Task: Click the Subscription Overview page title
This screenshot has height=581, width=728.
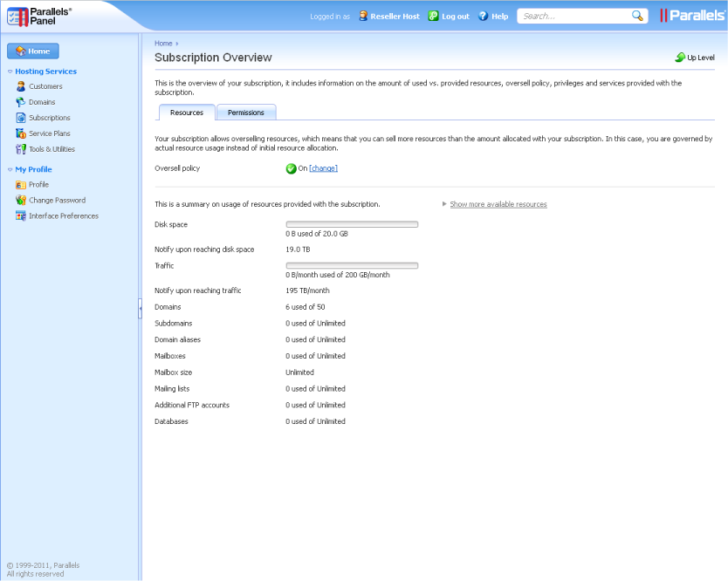Action: [213, 58]
